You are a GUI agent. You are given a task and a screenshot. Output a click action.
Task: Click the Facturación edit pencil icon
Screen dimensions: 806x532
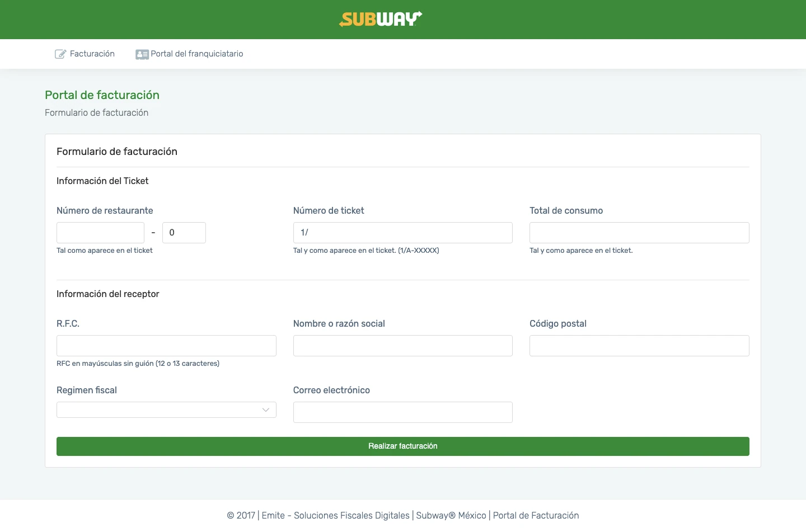click(60, 54)
